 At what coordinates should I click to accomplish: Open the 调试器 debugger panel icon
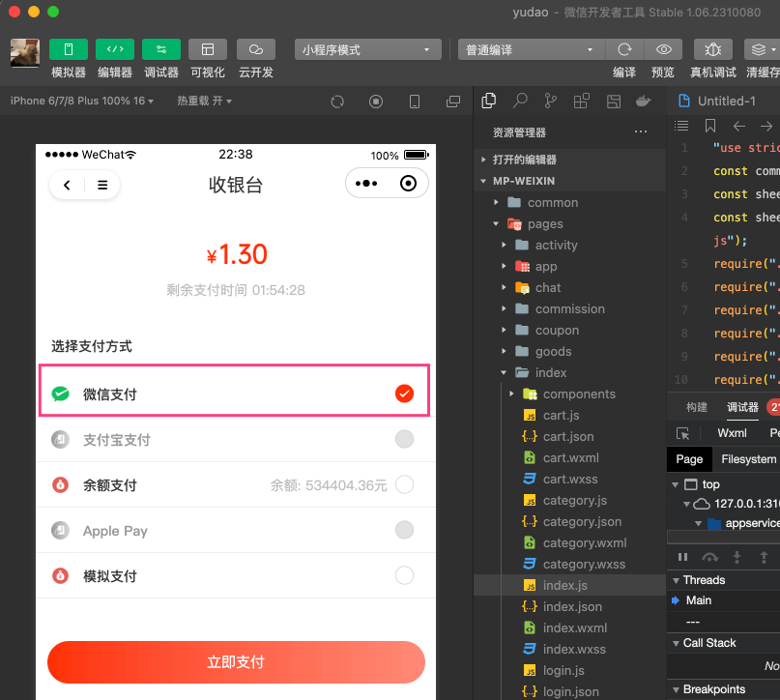(160, 47)
